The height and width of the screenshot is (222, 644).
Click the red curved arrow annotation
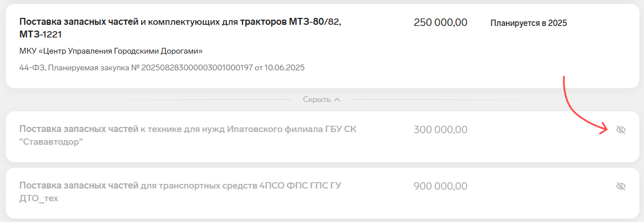point(584,106)
